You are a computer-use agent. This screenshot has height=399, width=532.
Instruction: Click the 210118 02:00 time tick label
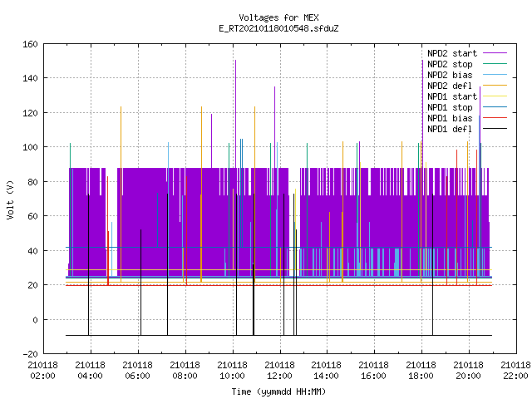pyautogui.click(x=42, y=371)
